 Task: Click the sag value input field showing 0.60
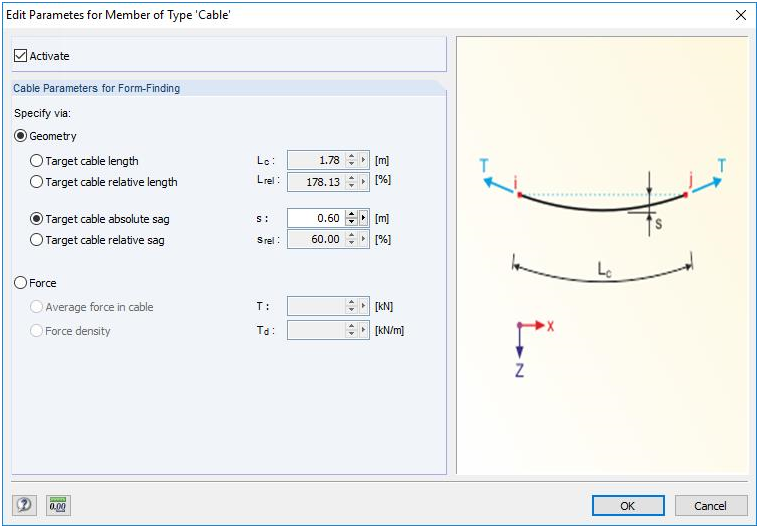click(x=315, y=218)
